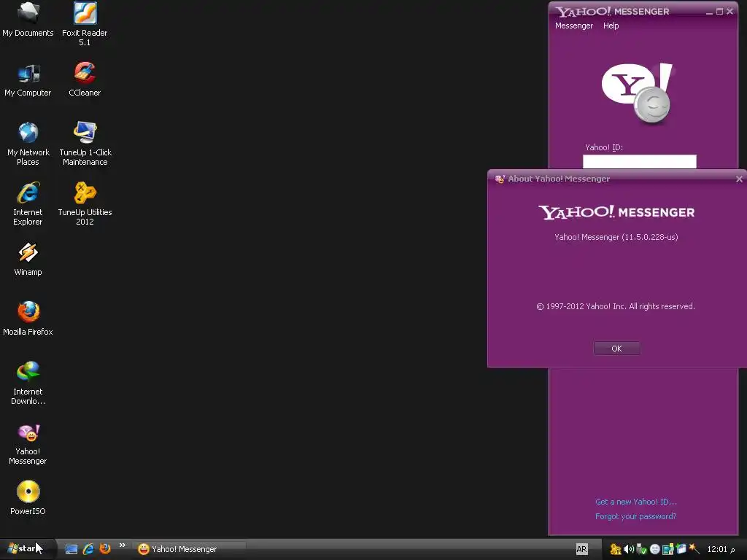Open the volume speaker tray icon
The image size is (747, 560).
[628, 550]
